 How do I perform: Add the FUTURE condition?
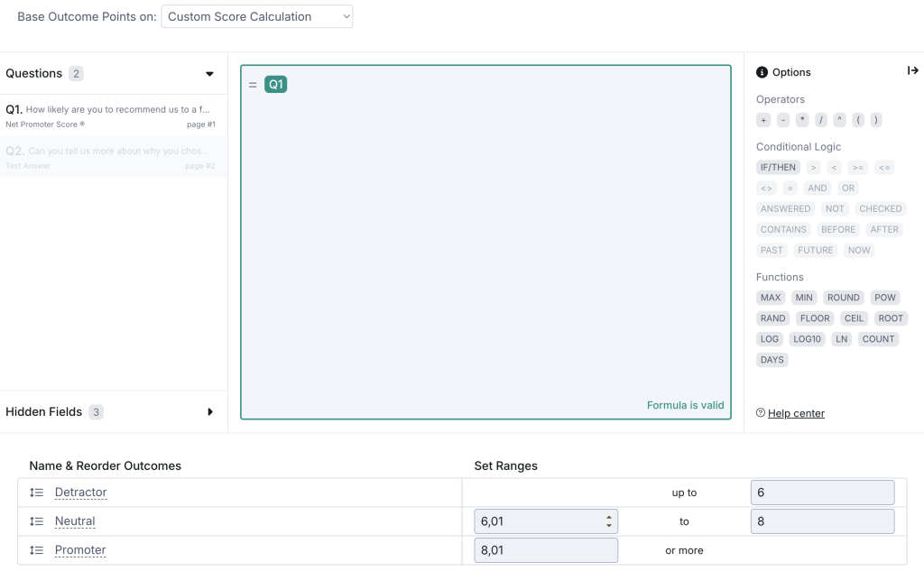[x=816, y=251]
